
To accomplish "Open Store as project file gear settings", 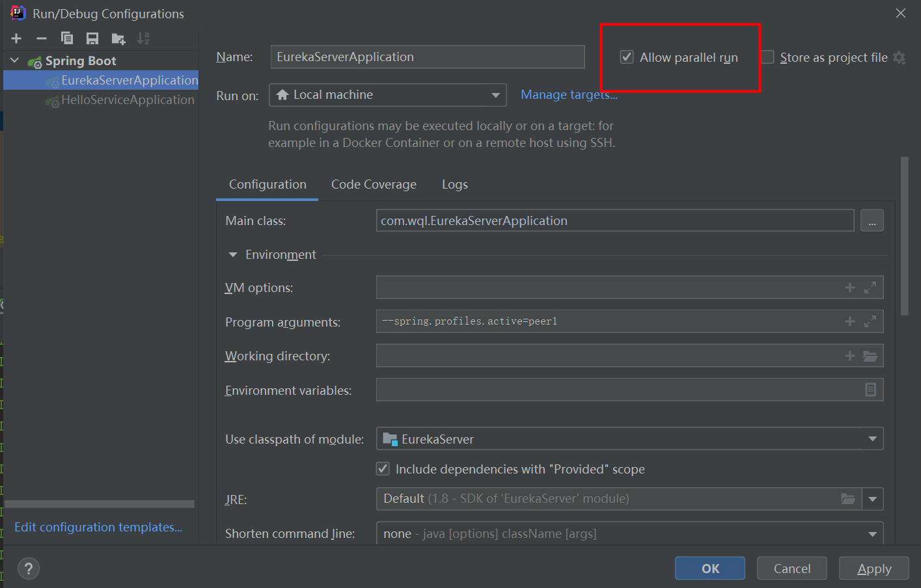I will pos(900,58).
